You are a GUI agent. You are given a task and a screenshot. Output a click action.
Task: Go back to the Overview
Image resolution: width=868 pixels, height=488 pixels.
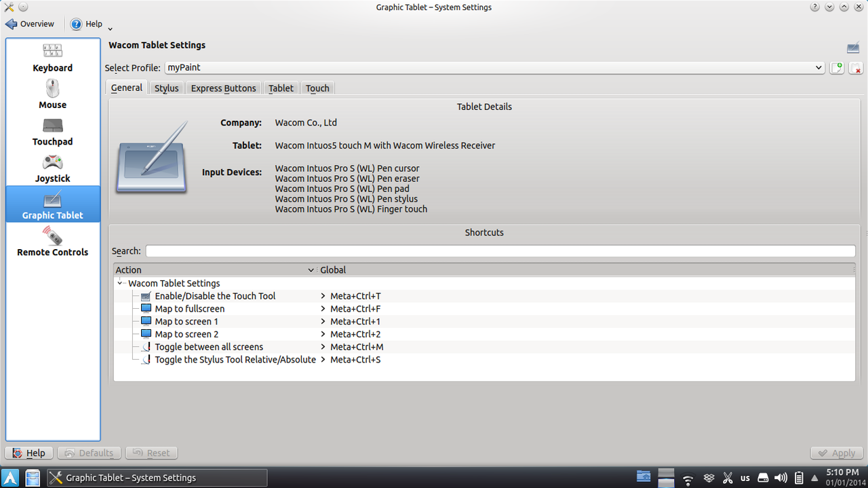pos(30,24)
